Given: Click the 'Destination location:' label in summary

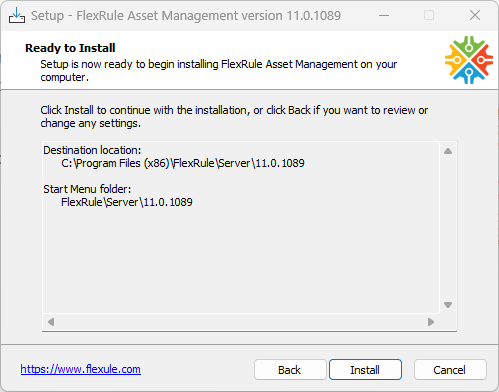Looking at the screenshot, I should [92, 150].
